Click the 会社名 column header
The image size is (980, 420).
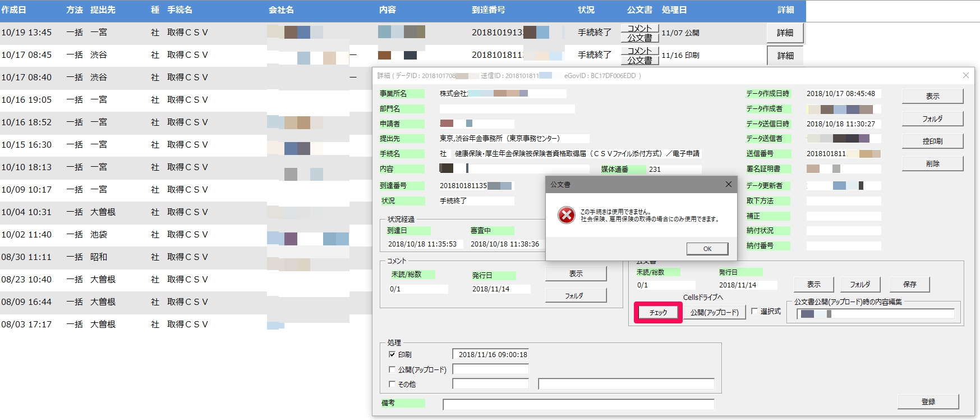pos(281,10)
